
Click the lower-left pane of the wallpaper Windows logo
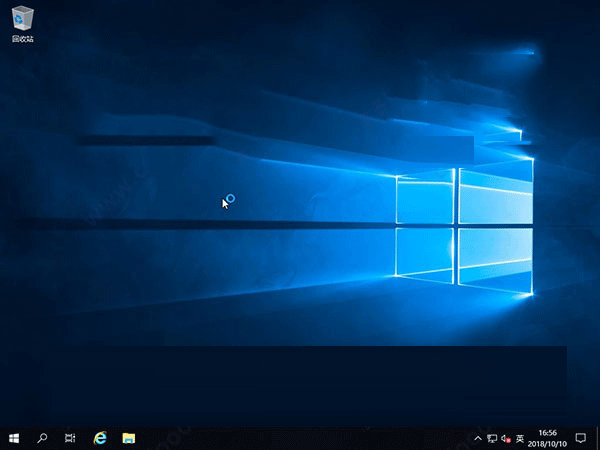[x=425, y=252]
